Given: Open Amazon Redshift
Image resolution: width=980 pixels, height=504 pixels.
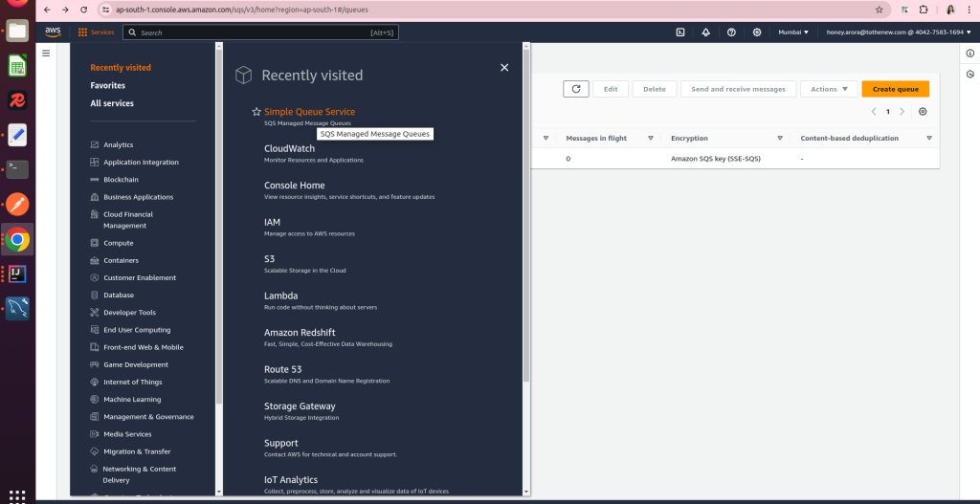Looking at the screenshot, I should [300, 332].
